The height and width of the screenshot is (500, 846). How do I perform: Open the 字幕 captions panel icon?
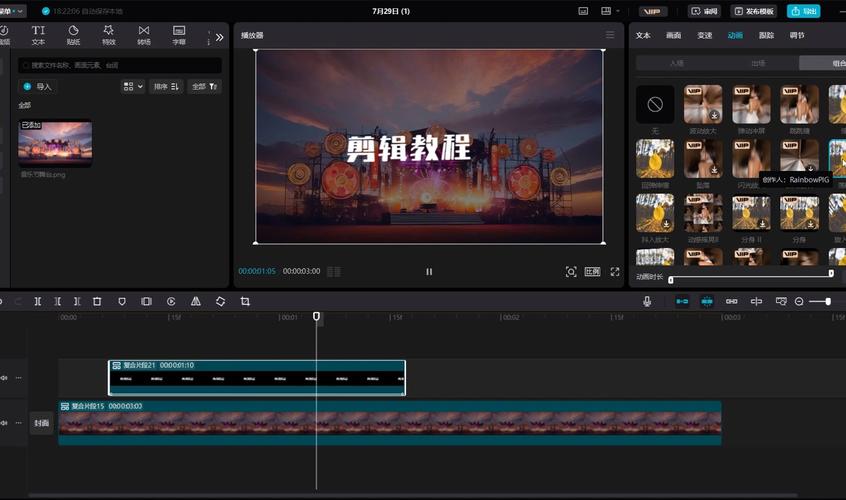[179, 35]
